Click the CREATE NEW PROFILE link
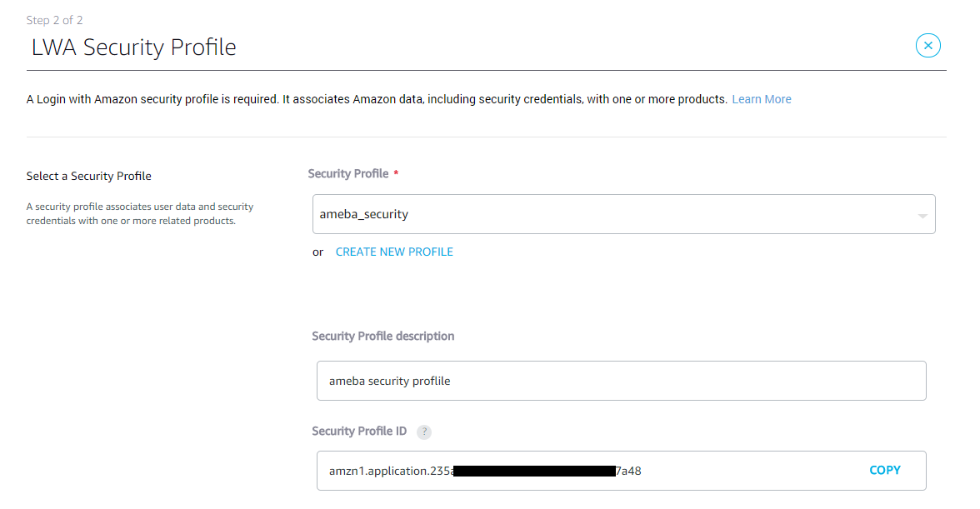Screen dimensions: 980x509 tap(394, 252)
